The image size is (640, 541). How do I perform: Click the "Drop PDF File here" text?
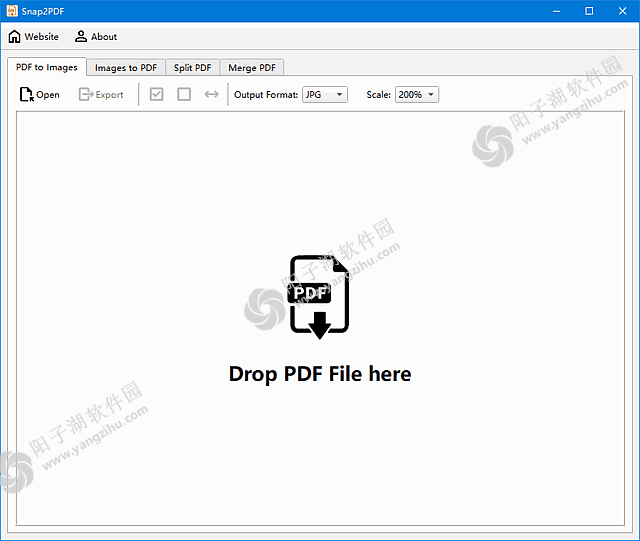click(320, 374)
